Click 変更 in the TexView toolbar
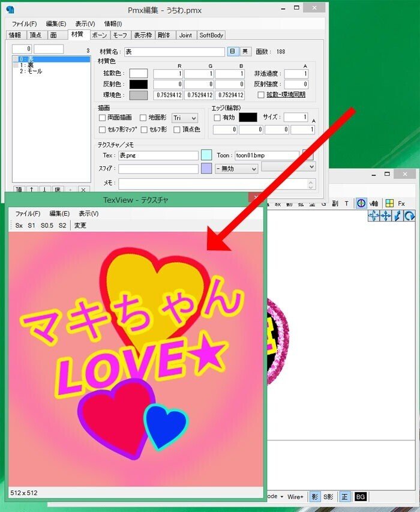 [x=80, y=225]
